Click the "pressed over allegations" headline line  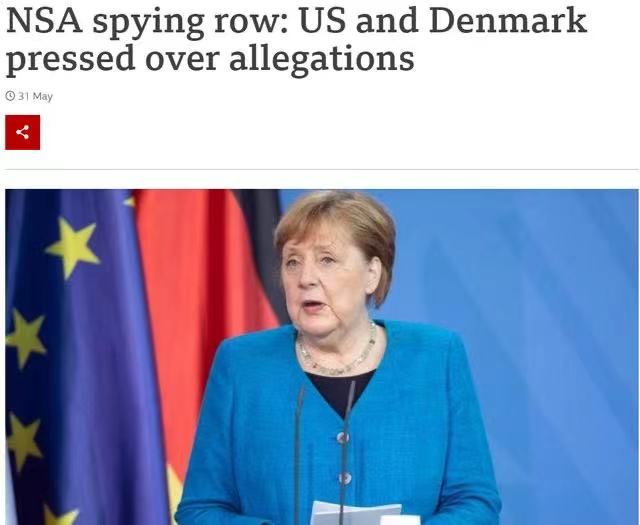click(x=210, y=59)
